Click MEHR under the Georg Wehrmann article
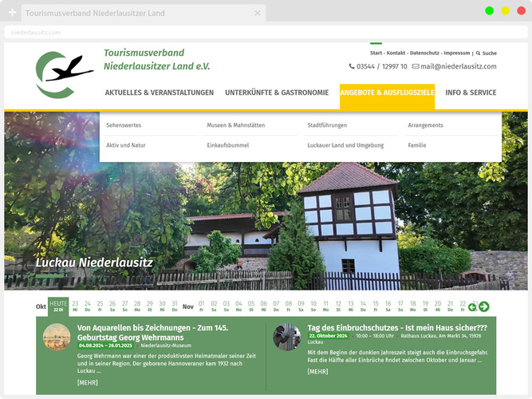Image resolution: width=532 pixels, height=399 pixels. (x=88, y=382)
